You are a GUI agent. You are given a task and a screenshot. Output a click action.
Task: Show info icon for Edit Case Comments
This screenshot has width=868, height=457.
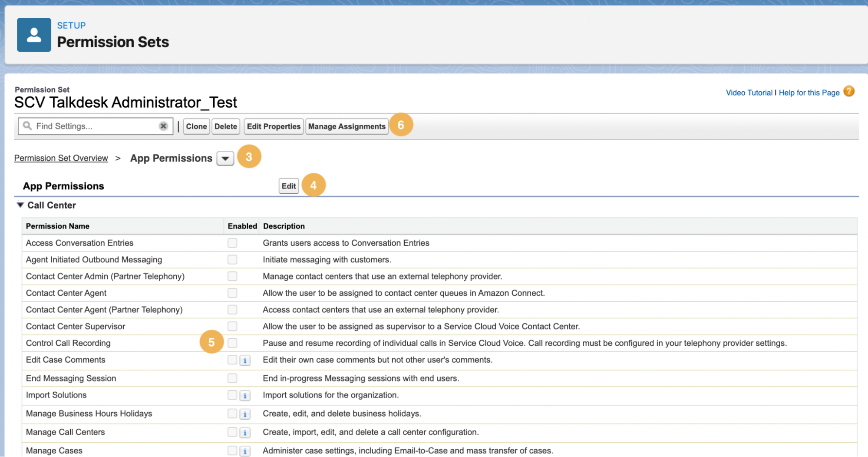245,360
